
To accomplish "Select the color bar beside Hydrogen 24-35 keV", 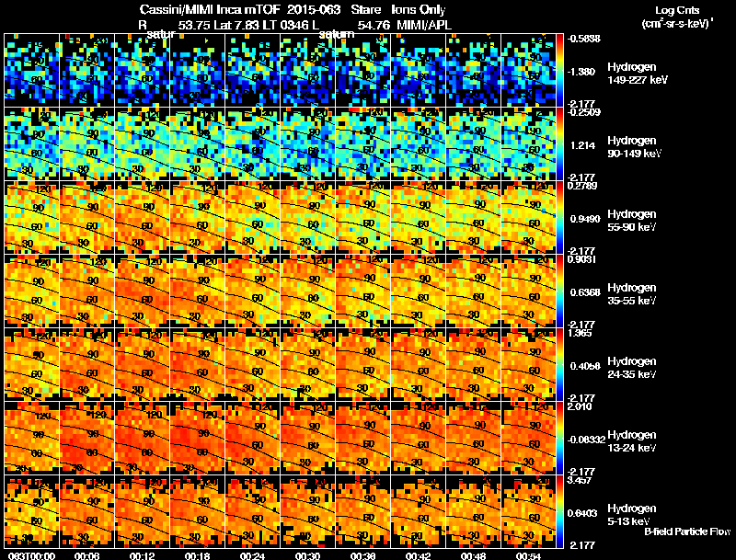I will point(559,364).
